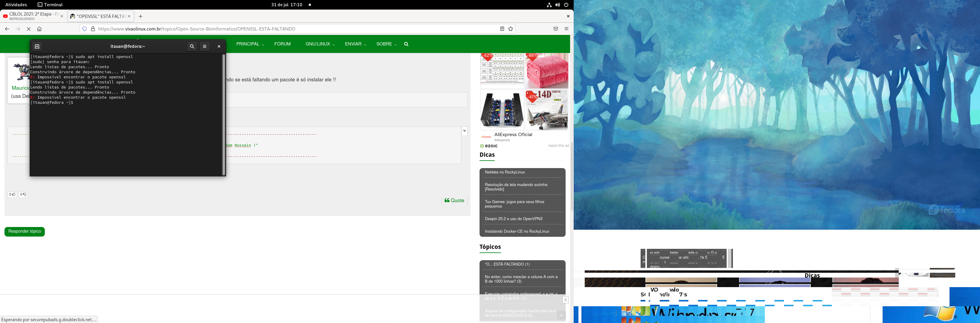Toggle reader view in address bar

[502, 29]
